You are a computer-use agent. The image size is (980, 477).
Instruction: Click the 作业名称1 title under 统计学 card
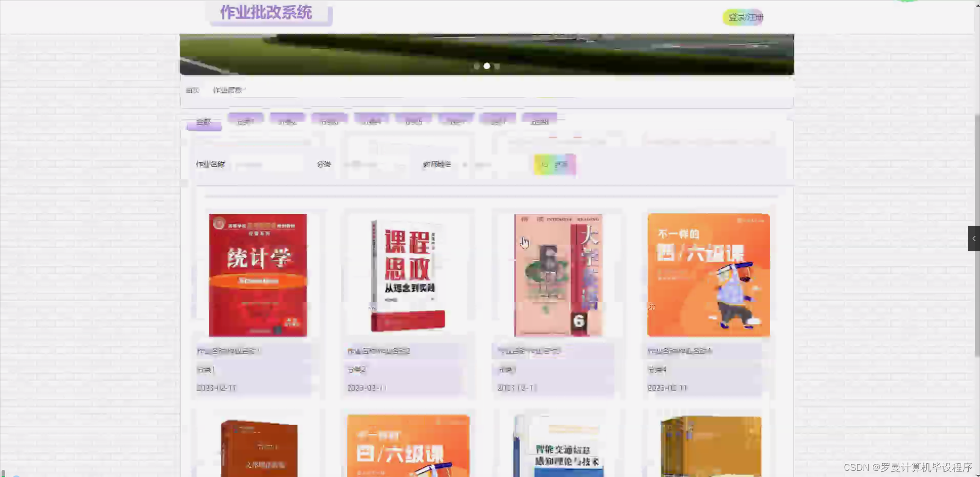pyautogui.click(x=229, y=351)
